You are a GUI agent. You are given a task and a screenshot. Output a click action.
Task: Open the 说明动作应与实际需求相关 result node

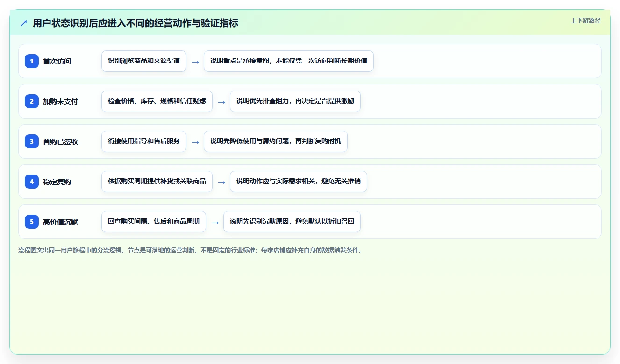[299, 182]
